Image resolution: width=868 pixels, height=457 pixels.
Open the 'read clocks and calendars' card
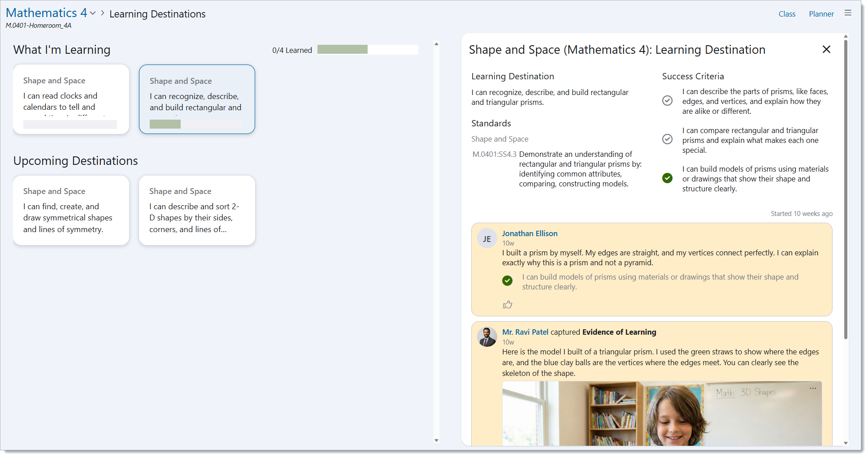tap(71, 99)
